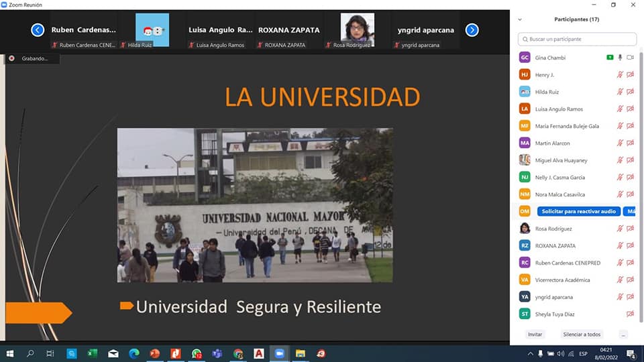
Task: Click Sheyla Tuya Diaz's crossed-out camera icon
Action: click(631, 314)
